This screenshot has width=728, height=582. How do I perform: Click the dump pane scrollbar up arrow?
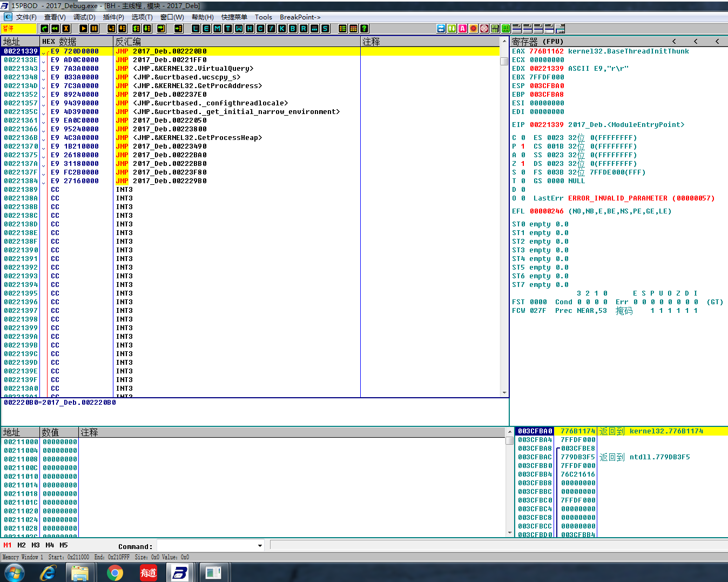coord(510,432)
